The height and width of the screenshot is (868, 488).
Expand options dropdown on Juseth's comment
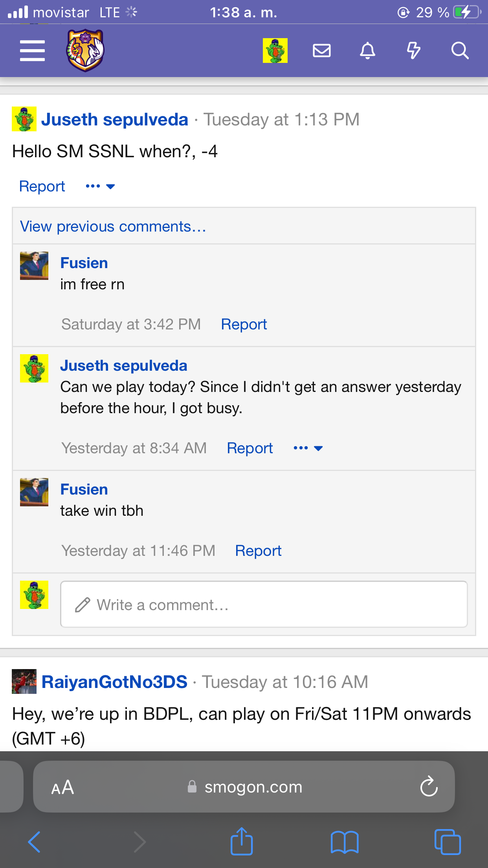(x=308, y=448)
